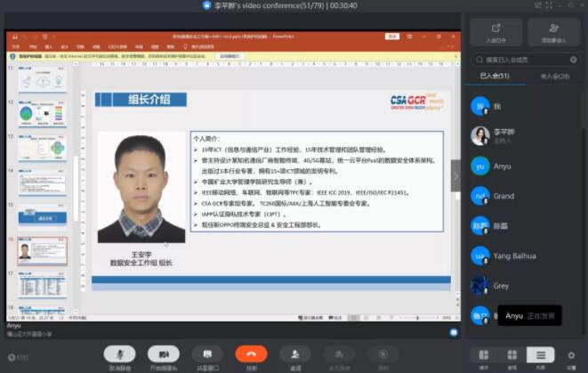The image size is (588, 373).
Task: Click the PowerPoint save icon in the title bar
Action: pos(15,36)
